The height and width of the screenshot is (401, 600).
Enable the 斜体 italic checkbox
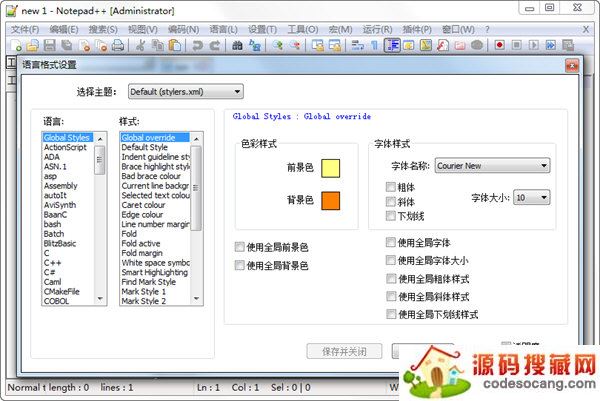pyautogui.click(x=391, y=201)
